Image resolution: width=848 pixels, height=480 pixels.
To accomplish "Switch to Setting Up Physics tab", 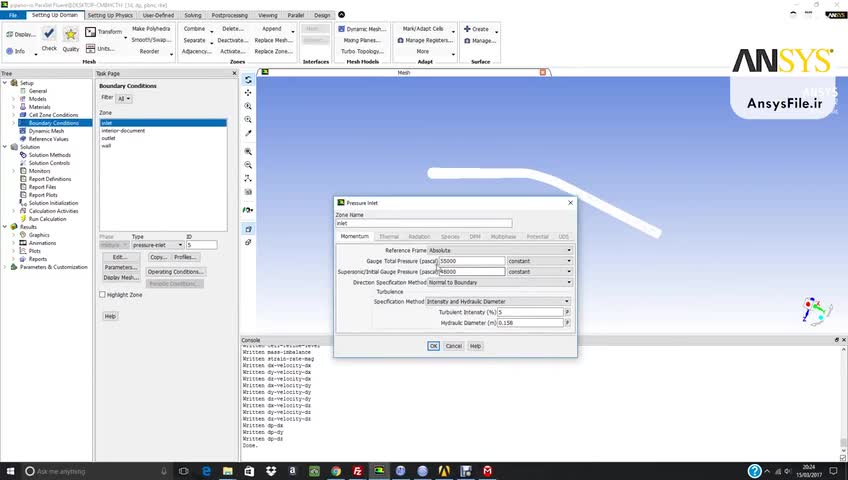I will (110, 15).
